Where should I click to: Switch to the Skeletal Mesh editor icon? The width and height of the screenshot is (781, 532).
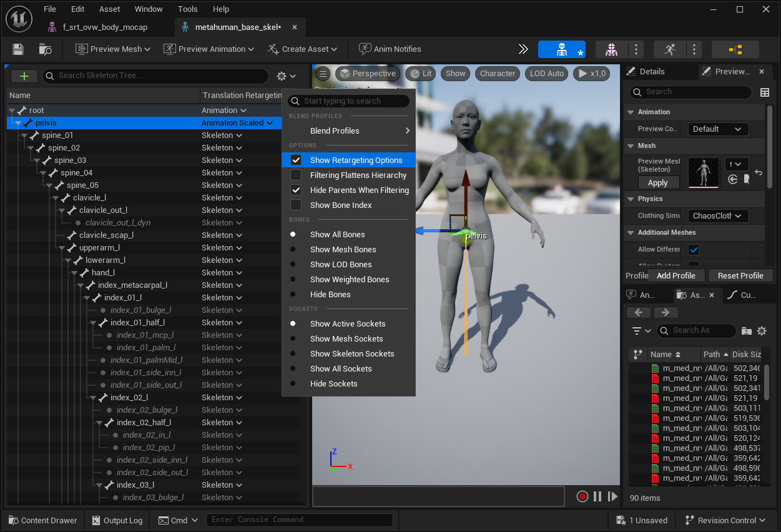point(611,49)
